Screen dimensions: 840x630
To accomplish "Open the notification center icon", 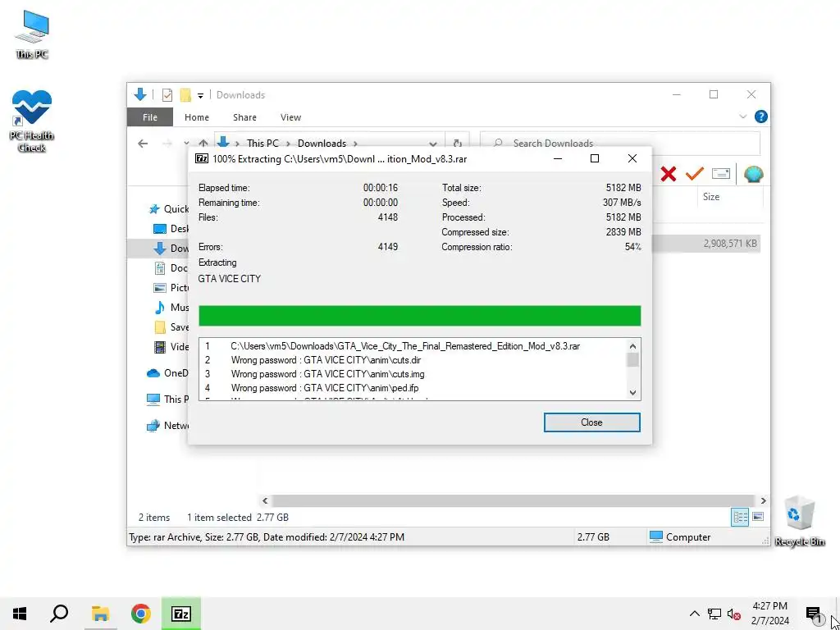I will click(x=813, y=614).
